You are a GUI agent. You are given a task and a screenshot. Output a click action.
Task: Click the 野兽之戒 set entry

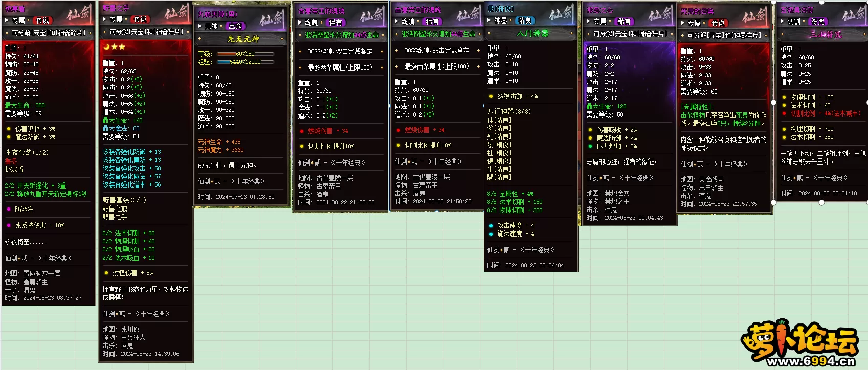[x=115, y=209]
